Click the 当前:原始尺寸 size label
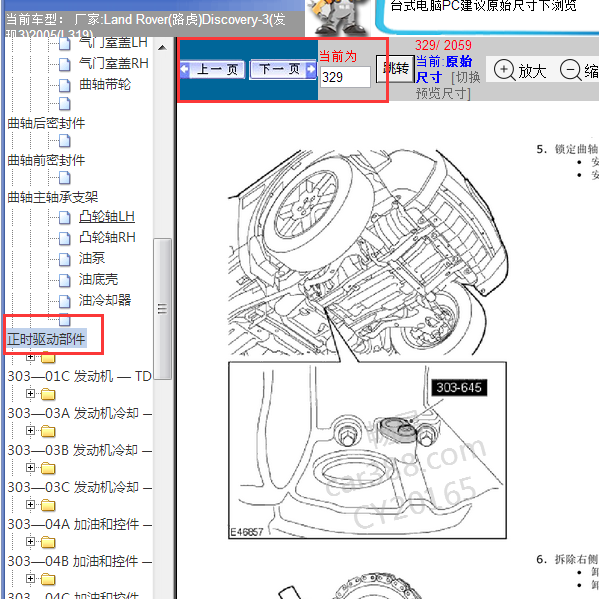The image size is (599, 599). point(444,69)
